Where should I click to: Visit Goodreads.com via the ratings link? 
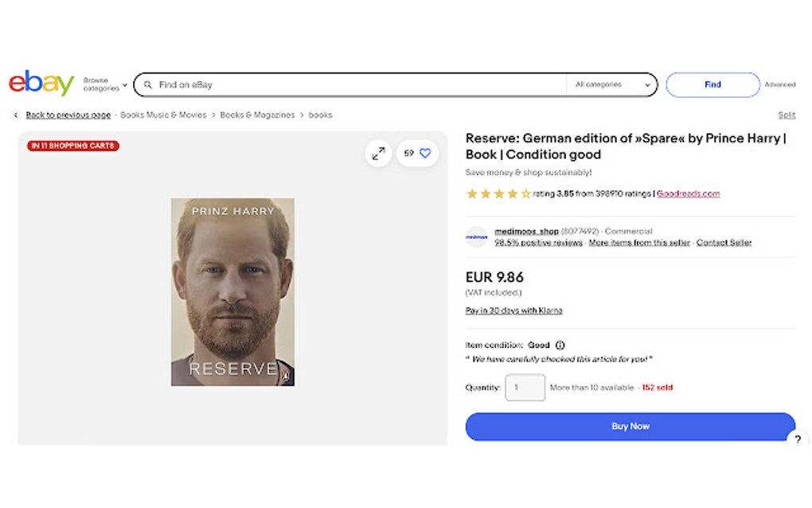[x=688, y=193]
